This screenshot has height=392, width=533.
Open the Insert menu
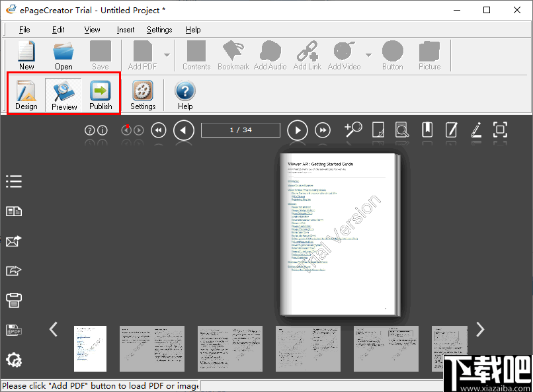[126, 30]
